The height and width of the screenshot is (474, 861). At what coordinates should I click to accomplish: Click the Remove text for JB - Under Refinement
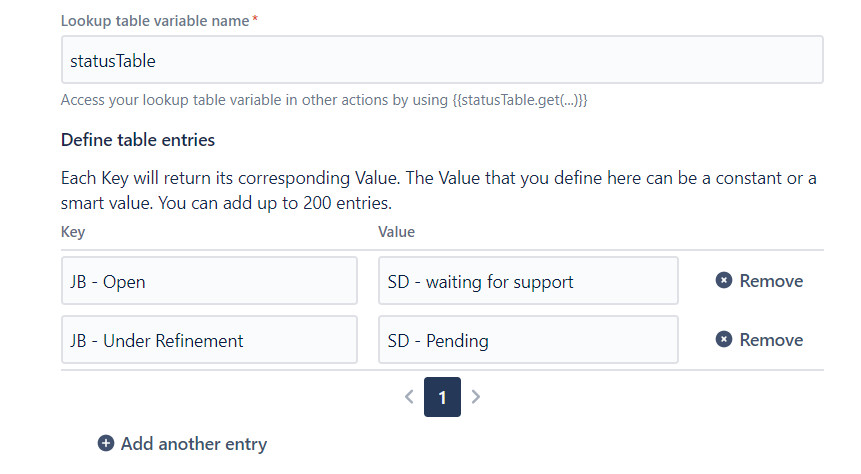click(x=771, y=340)
